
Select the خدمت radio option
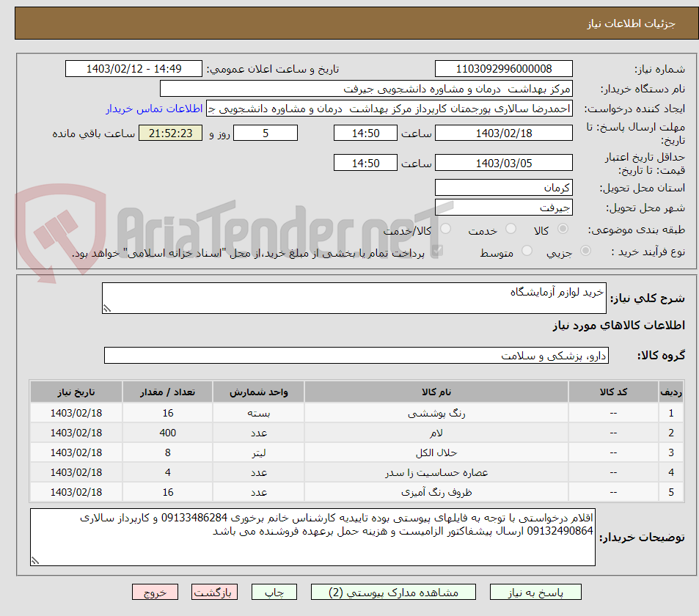pyautogui.click(x=511, y=229)
